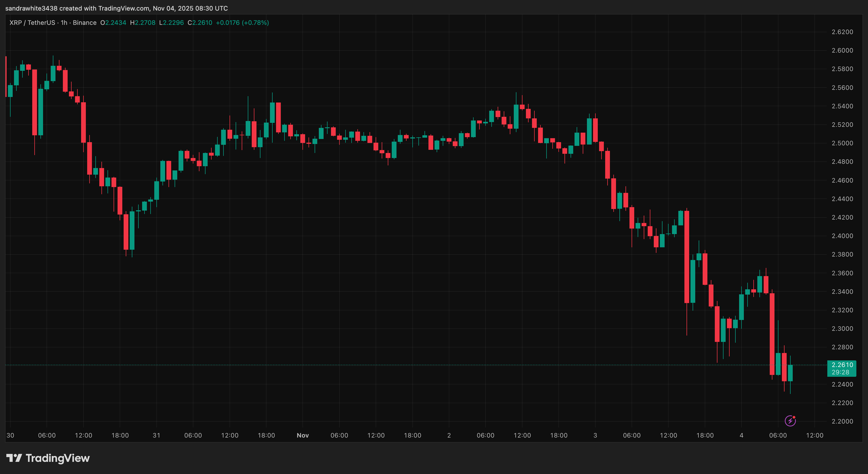Toggle the high value H2.2708 display
868x474 pixels.
click(x=143, y=22)
